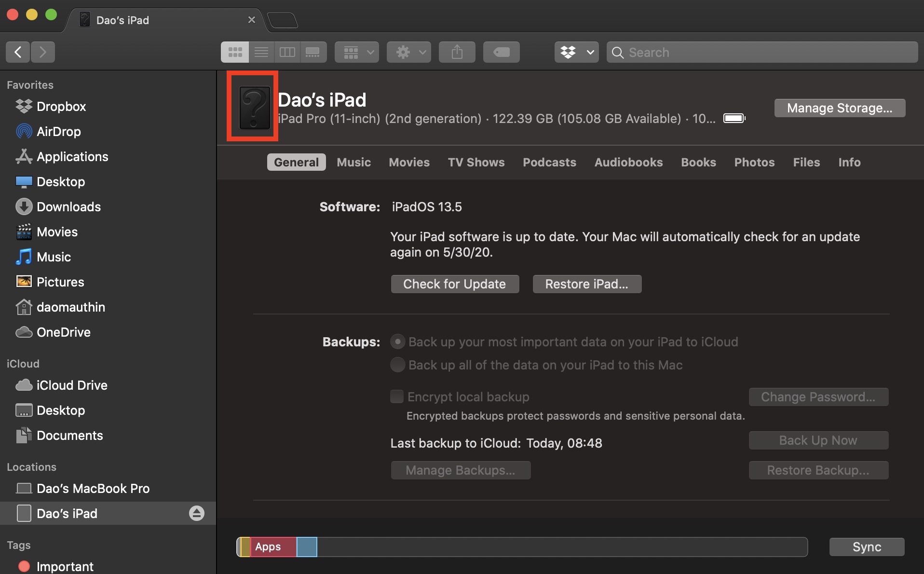Click Change Password button
The image size is (924, 574).
click(x=818, y=397)
